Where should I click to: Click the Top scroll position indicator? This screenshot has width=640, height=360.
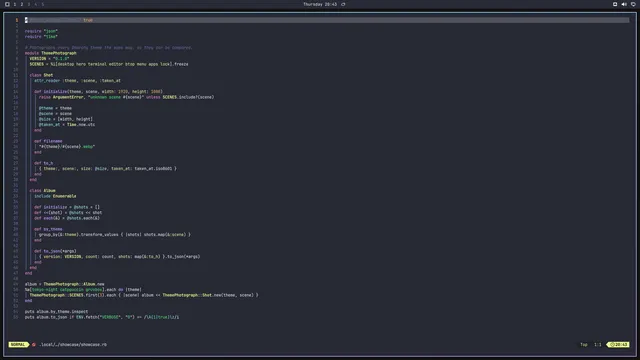click(x=584, y=344)
